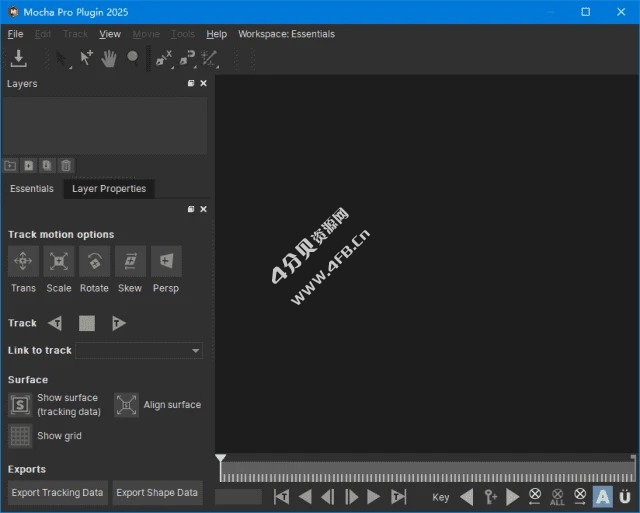Click the Align surface label
The height and width of the screenshot is (513, 640).
172,405
